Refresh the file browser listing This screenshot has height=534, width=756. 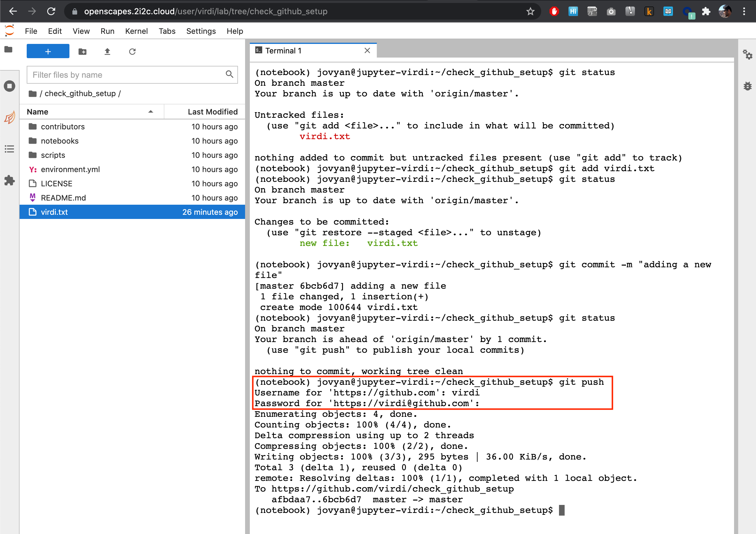coord(132,51)
